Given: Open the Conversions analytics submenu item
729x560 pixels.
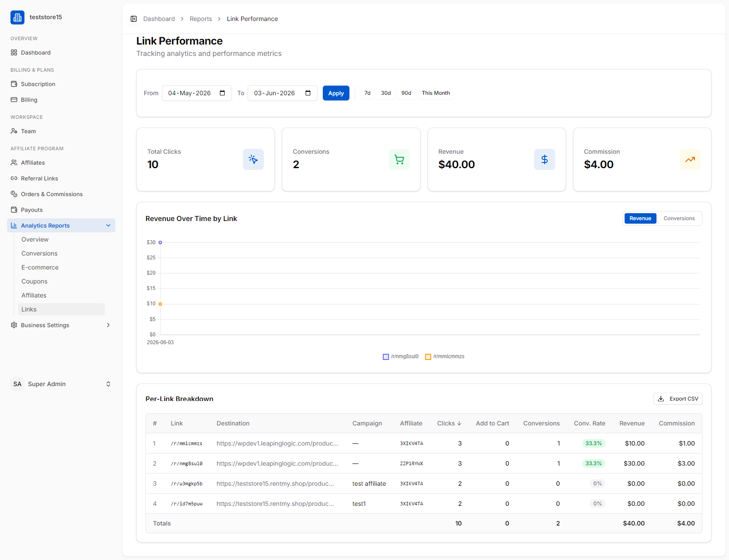Looking at the screenshot, I should pos(61,253).
